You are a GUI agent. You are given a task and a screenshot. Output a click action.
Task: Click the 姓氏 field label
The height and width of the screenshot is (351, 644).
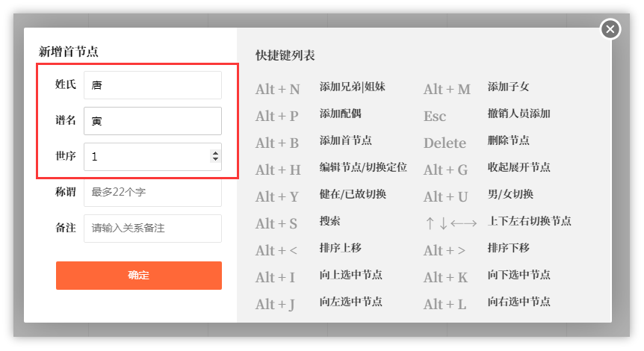(66, 84)
